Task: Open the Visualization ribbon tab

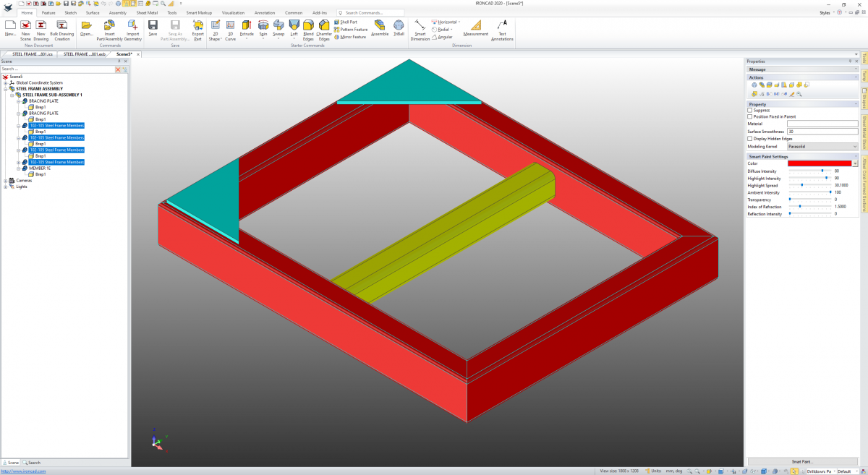Action: [x=233, y=13]
